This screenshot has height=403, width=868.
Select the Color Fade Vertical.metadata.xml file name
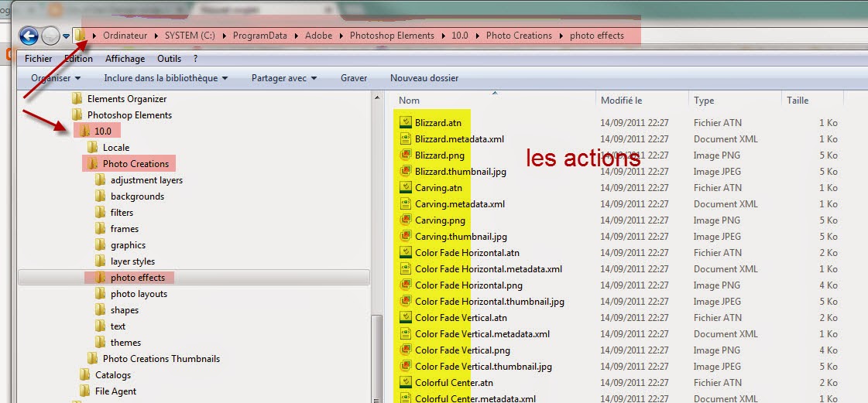point(482,334)
